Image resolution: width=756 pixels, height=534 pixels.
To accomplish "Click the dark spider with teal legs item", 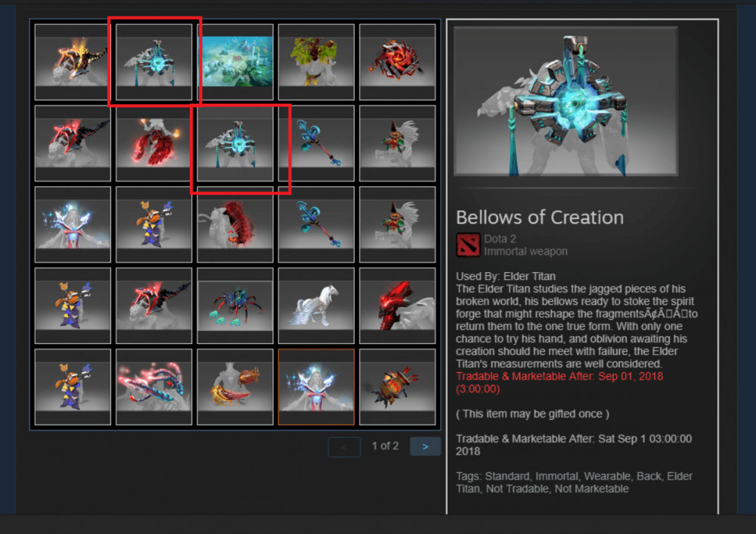I will [x=235, y=306].
